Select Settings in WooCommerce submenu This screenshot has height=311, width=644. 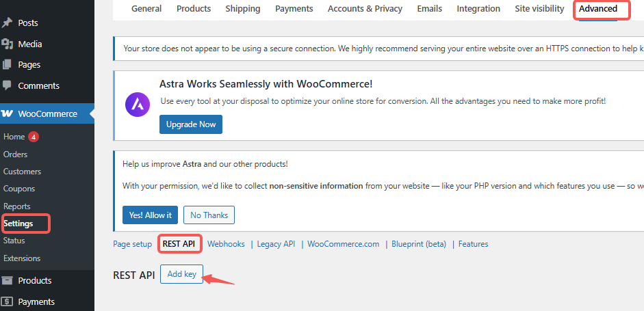(18, 224)
